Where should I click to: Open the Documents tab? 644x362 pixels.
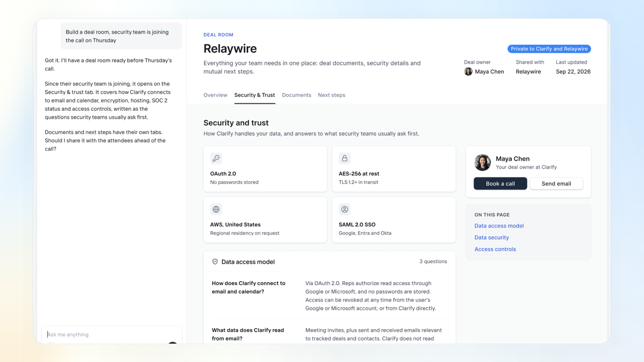(297, 95)
